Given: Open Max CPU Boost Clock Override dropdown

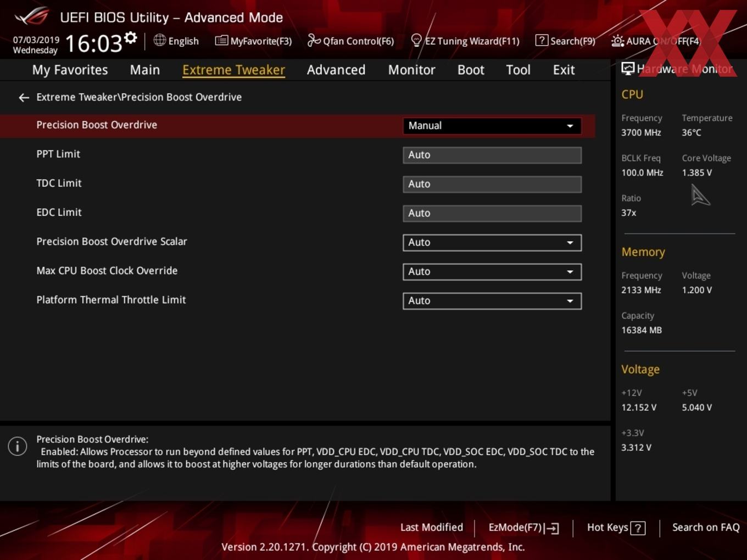Looking at the screenshot, I should [x=492, y=272].
